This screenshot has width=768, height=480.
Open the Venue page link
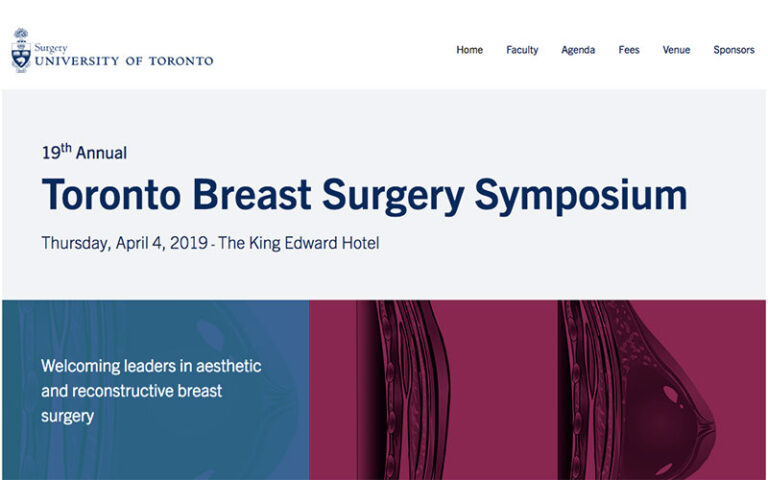[676, 50]
